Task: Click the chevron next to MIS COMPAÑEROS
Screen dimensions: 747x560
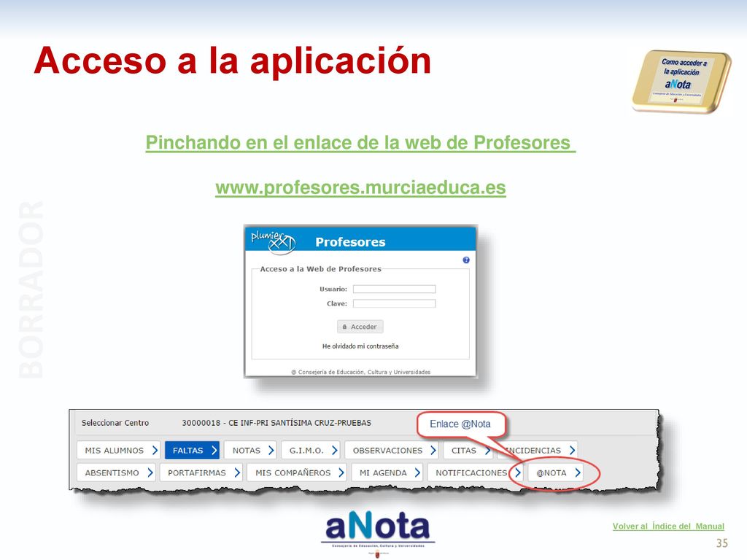Action: (x=341, y=472)
